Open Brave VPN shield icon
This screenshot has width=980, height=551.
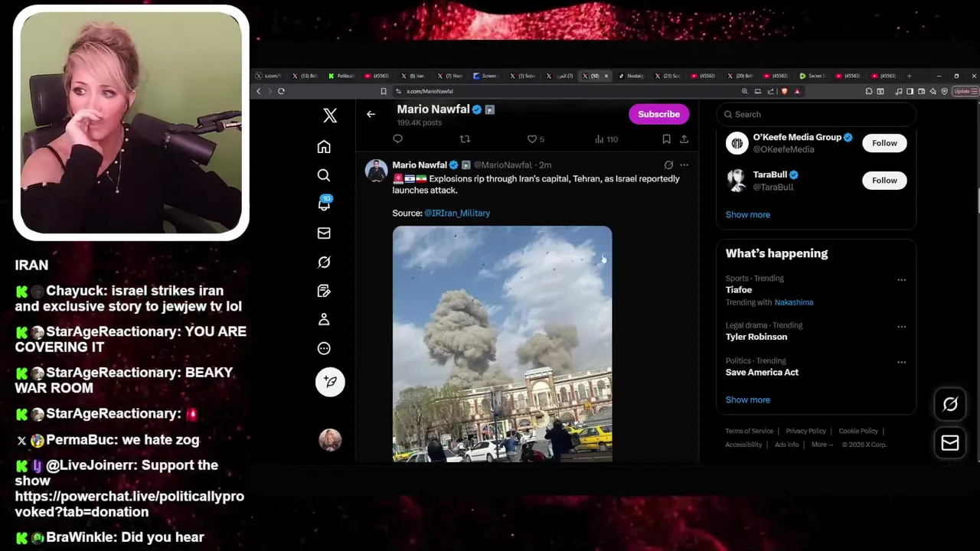[x=945, y=91]
